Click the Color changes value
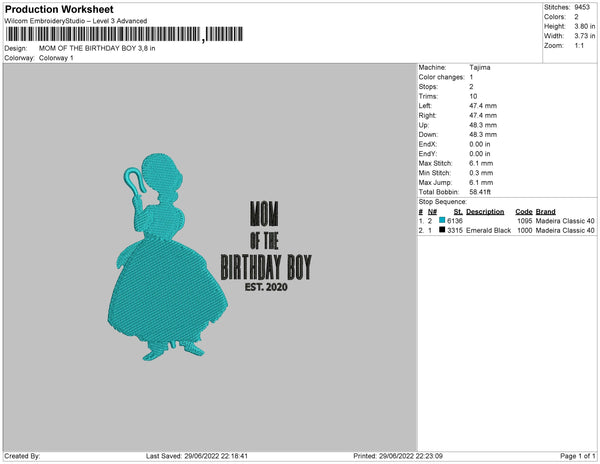Screen dimensions: 600x464 [x=471, y=77]
